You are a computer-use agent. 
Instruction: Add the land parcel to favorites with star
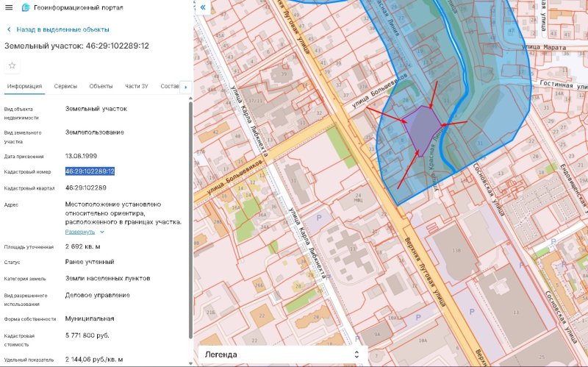(12, 65)
